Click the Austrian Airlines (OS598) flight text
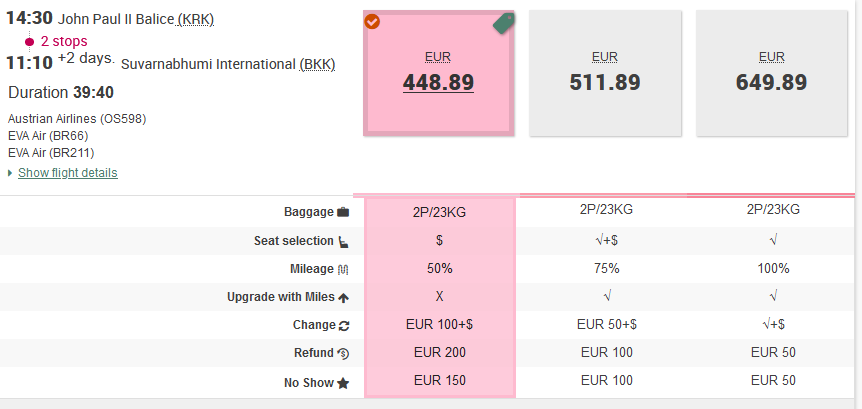 pyautogui.click(x=77, y=119)
